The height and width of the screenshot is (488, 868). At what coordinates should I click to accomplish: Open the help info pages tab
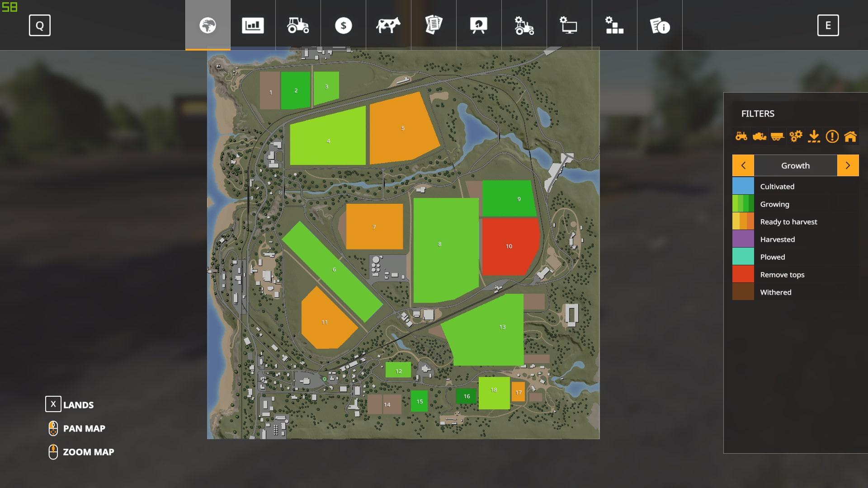tap(660, 25)
